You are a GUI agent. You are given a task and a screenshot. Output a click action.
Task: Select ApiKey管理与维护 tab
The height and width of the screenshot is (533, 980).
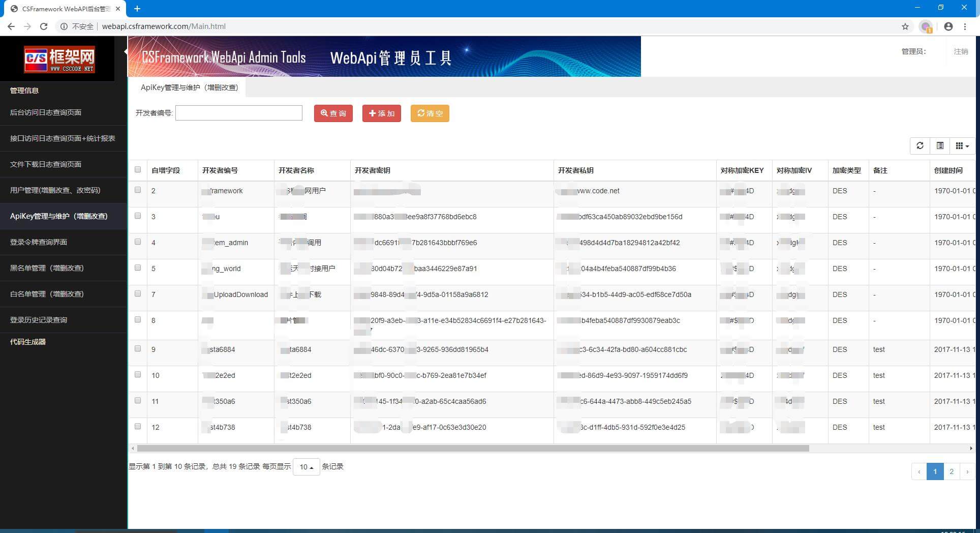[189, 87]
